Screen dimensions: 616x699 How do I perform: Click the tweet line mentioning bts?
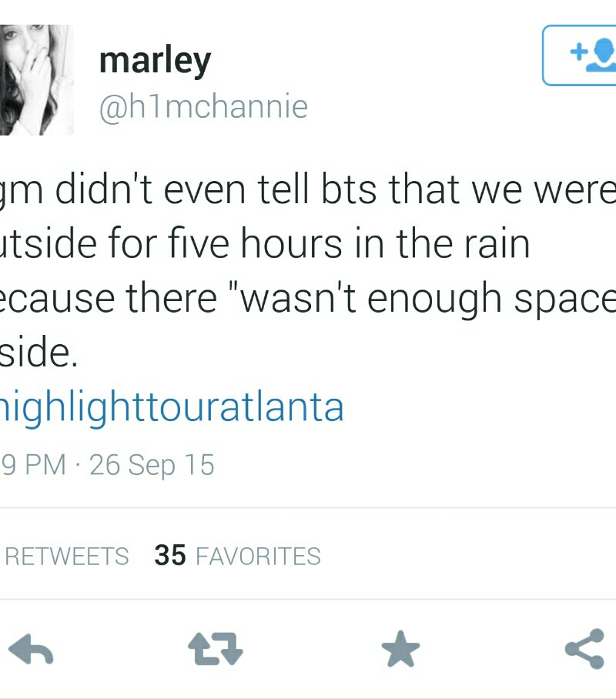point(308,189)
